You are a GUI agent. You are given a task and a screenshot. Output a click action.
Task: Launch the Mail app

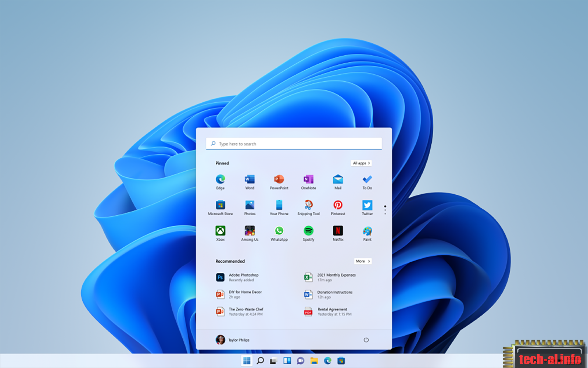(338, 182)
